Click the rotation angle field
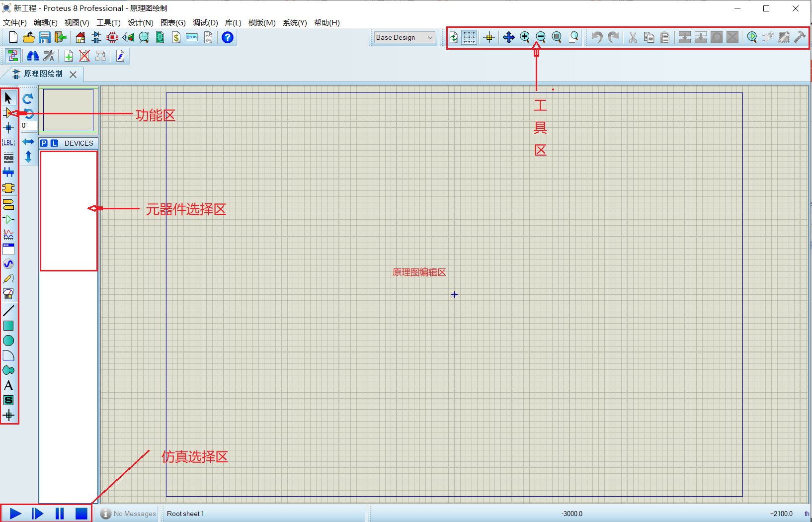 28,126
